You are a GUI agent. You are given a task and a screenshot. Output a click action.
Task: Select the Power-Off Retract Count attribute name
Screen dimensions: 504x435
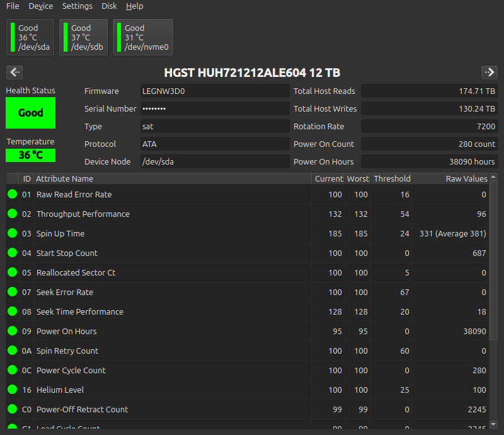[x=83, y=409]
